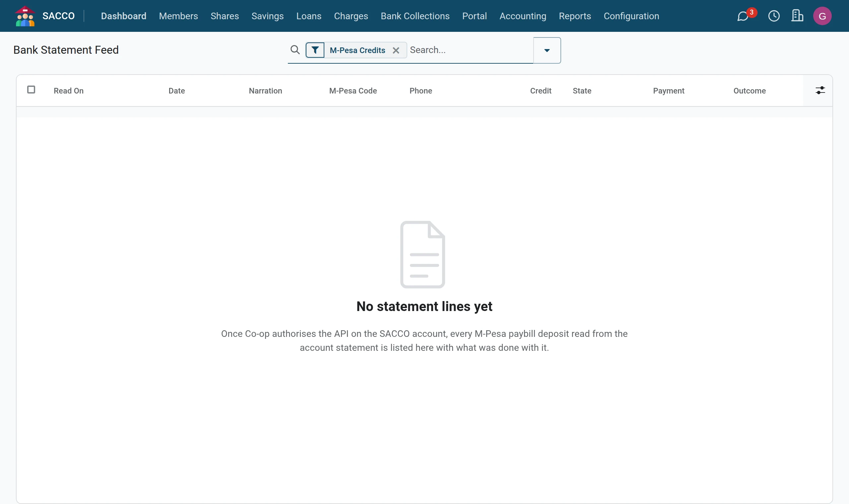Click the SACCO brand name
This screenshot has height=504, width=849.
click(58, 16)
